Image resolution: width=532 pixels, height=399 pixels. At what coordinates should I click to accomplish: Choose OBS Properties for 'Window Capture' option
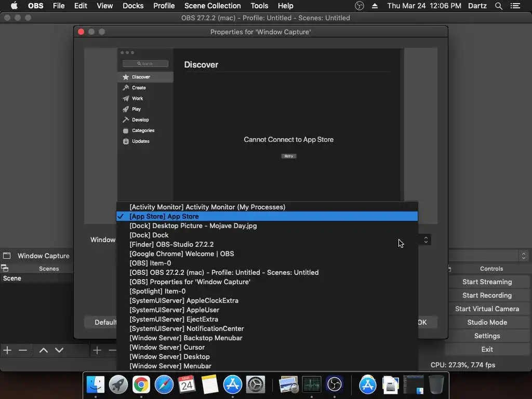tap(267, 282)
